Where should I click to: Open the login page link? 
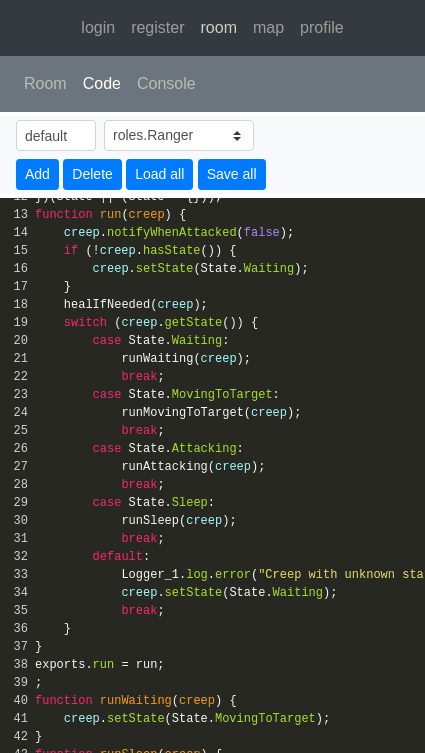point(98,28)
